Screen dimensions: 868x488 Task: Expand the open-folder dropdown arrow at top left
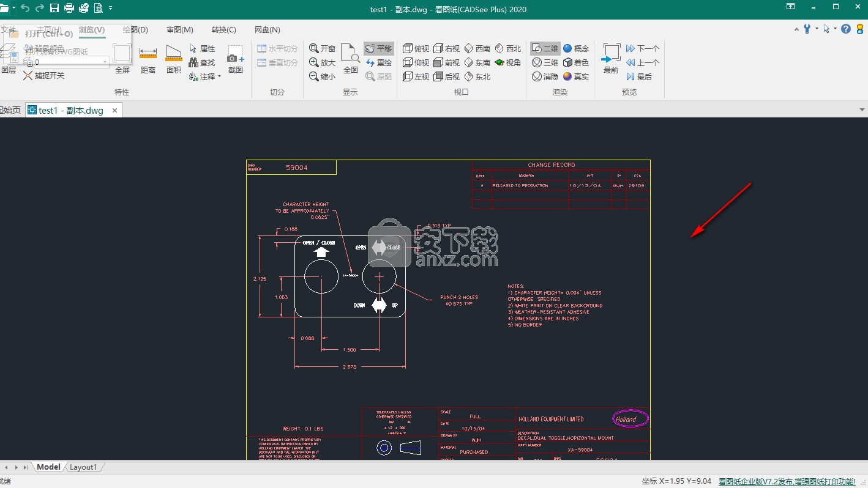coord(13,9)
